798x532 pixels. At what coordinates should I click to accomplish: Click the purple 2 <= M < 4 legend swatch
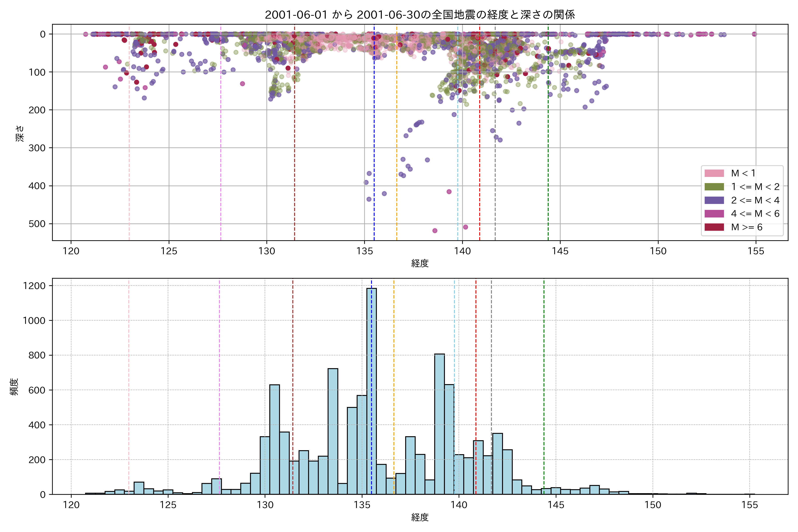coord(714,201)
